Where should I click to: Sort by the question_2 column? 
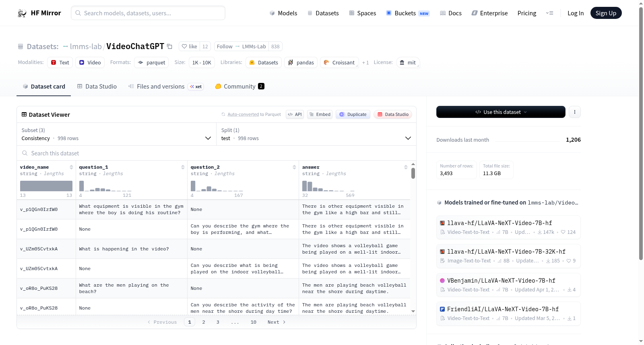coord(294,167)
